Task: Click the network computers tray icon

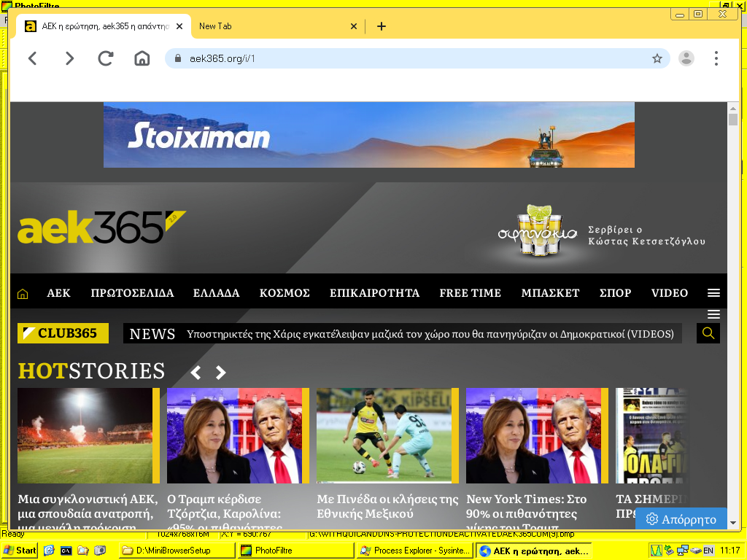Action: pos(682,551)
